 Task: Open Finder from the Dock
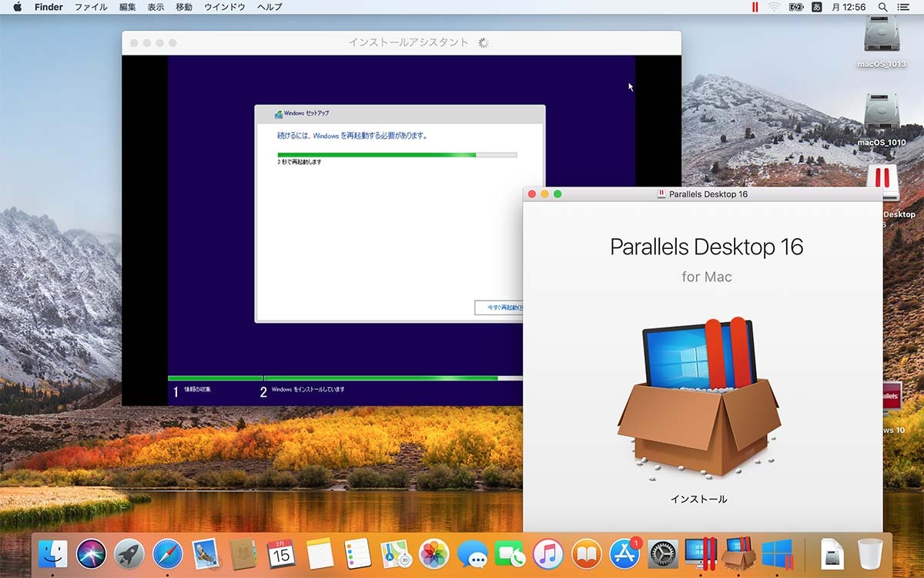point(53,554)
